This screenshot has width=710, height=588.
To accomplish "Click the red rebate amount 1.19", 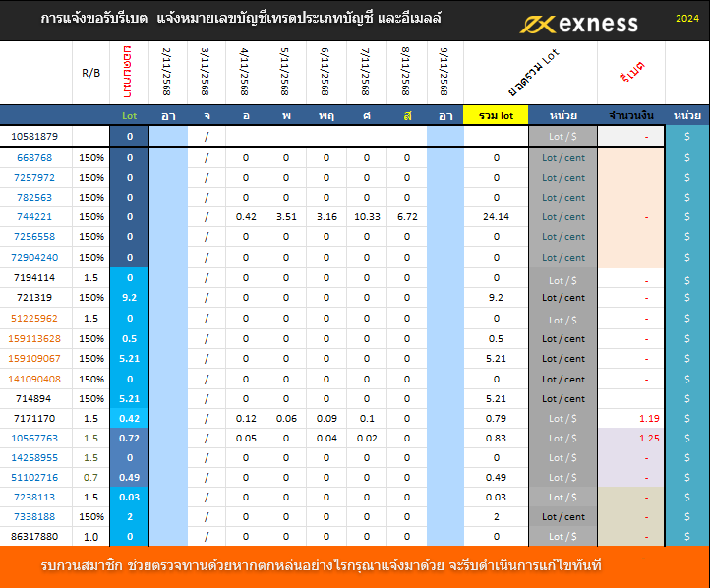I will point(648,418).
